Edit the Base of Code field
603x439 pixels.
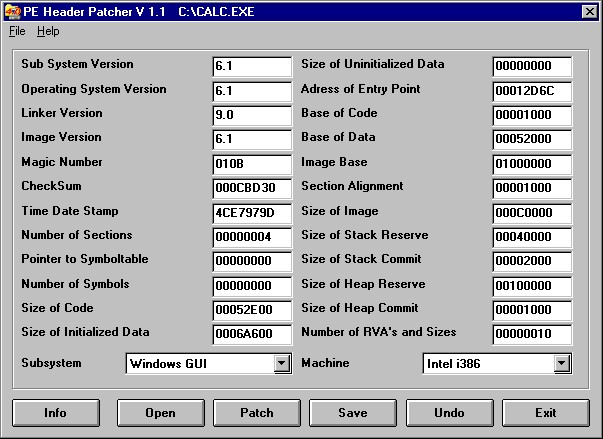[x=532, y=115]
